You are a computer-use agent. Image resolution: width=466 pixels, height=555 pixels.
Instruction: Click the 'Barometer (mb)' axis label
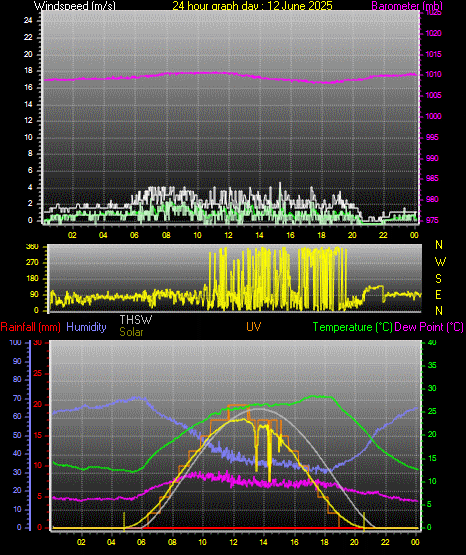pos(407,5)
